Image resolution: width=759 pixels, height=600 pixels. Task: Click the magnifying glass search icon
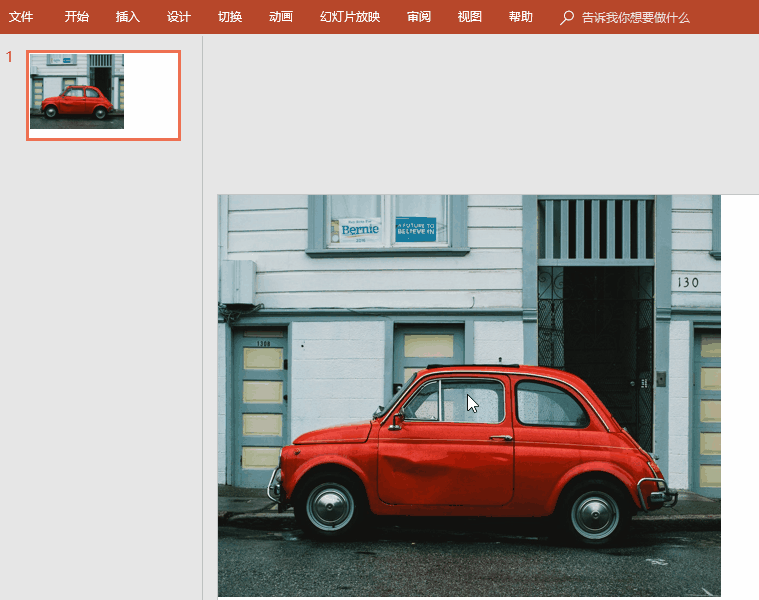point(567,17)
